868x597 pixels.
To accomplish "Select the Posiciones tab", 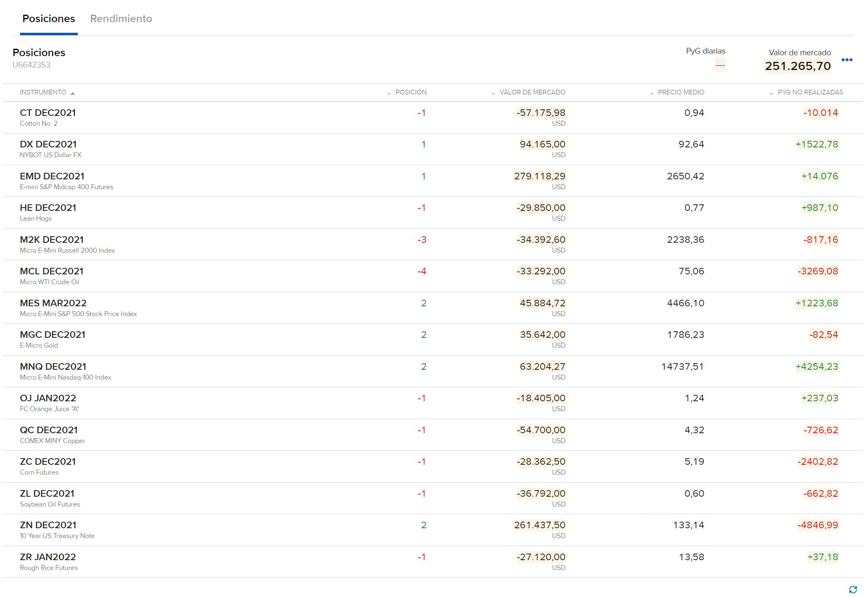I will pos(49,19).
